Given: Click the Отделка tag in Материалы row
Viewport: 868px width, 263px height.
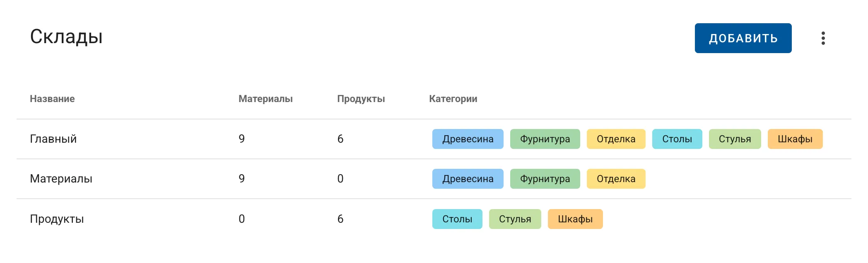Looking at the screenshot, I should click(615, 179).
